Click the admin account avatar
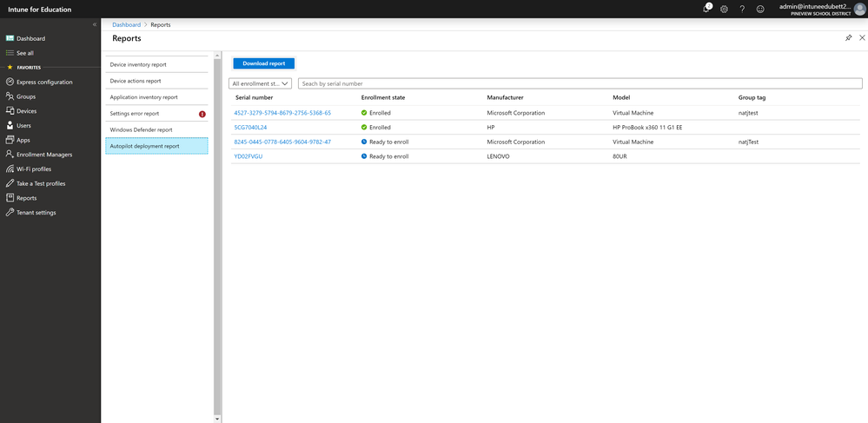Image resolution: width=868 pixels, height=423 pixels. pyautogui.click(x=859, y=9)
